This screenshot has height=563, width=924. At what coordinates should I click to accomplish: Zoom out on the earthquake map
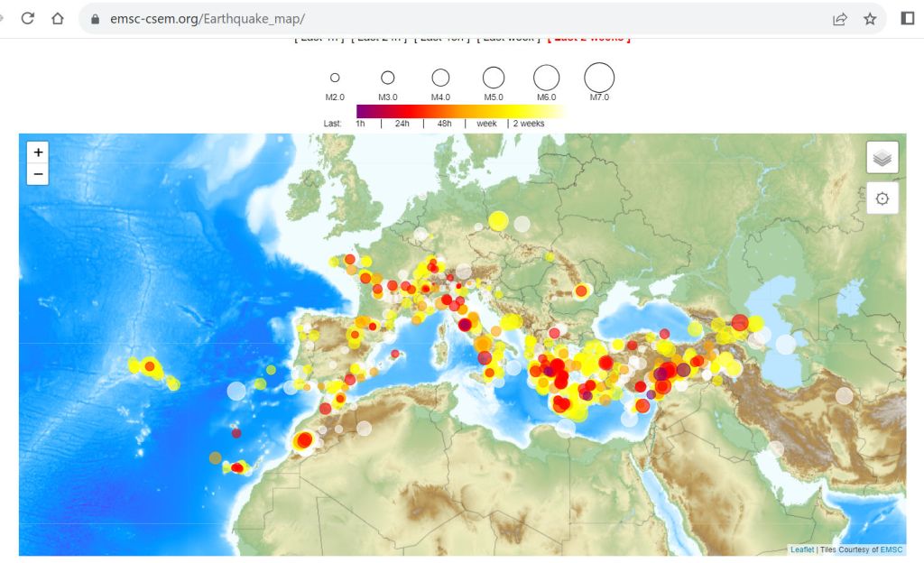(38, 174)
